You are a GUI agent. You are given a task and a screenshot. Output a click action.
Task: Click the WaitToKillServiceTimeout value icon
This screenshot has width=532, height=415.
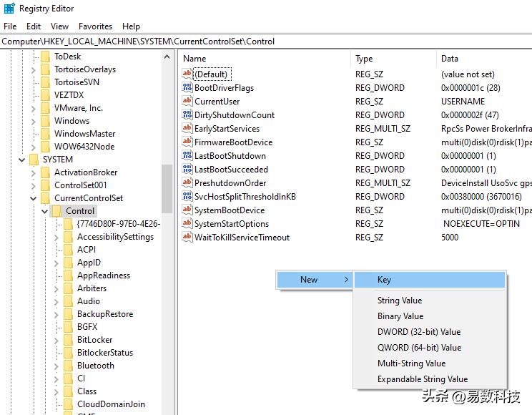pos(187,238)
